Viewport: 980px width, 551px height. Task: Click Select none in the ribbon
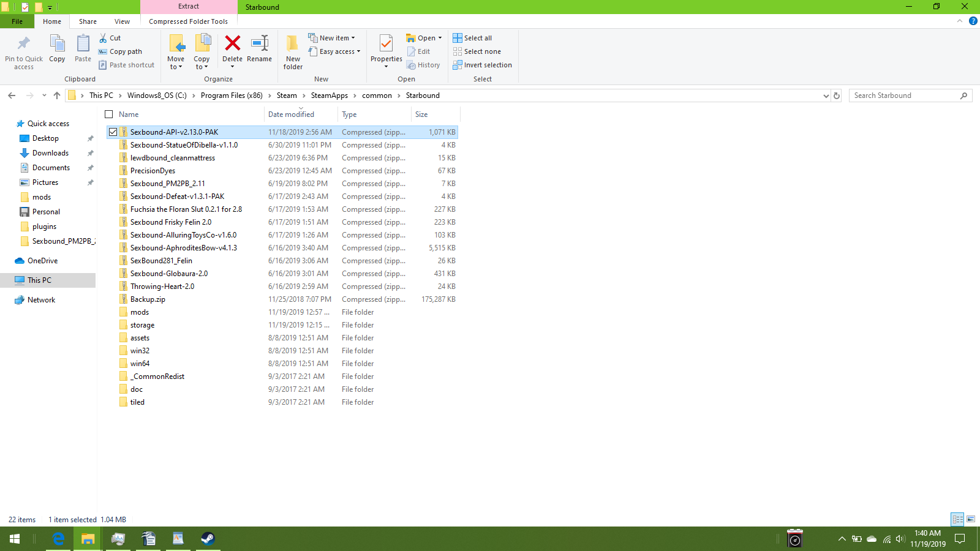point(477,51)
